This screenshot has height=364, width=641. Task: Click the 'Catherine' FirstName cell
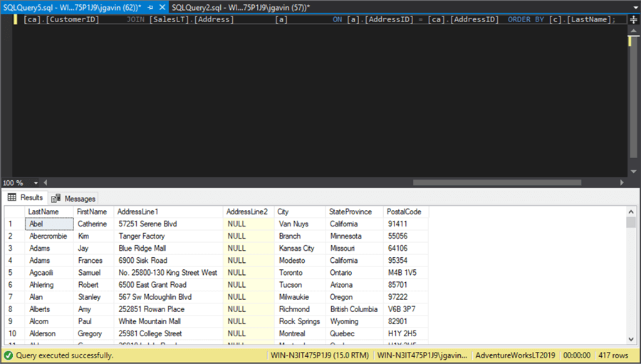pos(93,224)
